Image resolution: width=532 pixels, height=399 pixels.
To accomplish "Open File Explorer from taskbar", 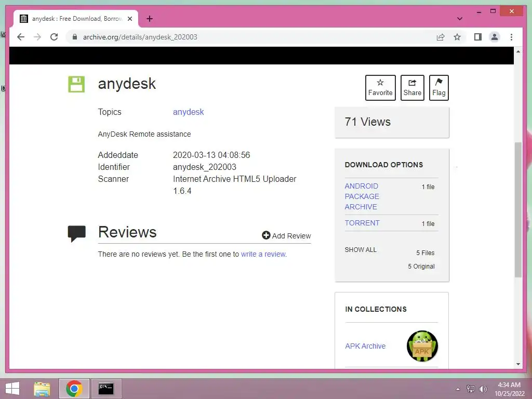I will point(42,389).
